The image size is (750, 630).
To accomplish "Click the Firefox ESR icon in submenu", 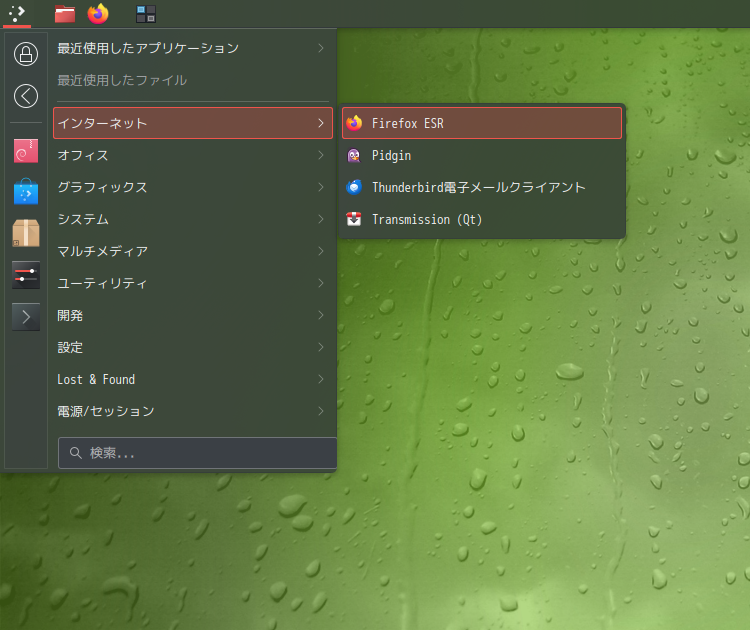I will click(x=354, y=123).
